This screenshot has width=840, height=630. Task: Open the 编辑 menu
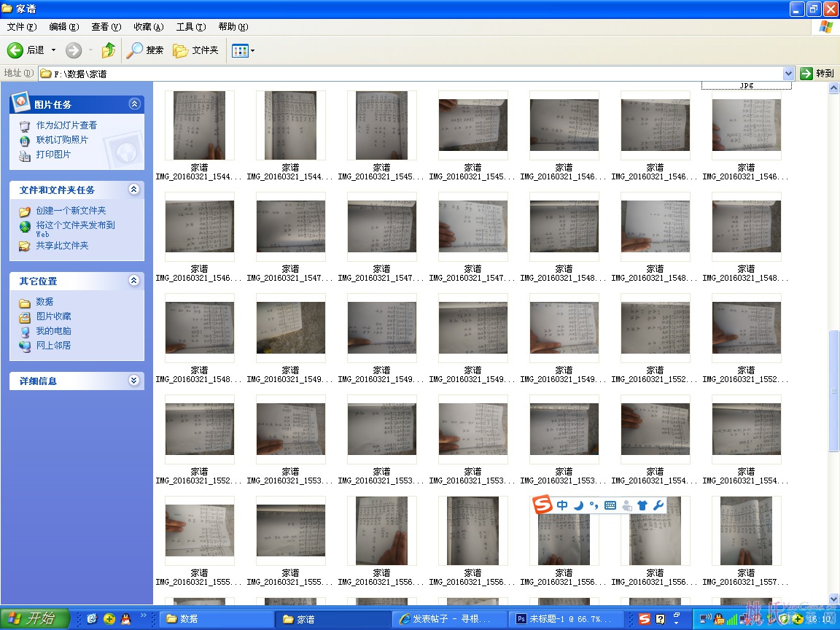tap(63, 27)
